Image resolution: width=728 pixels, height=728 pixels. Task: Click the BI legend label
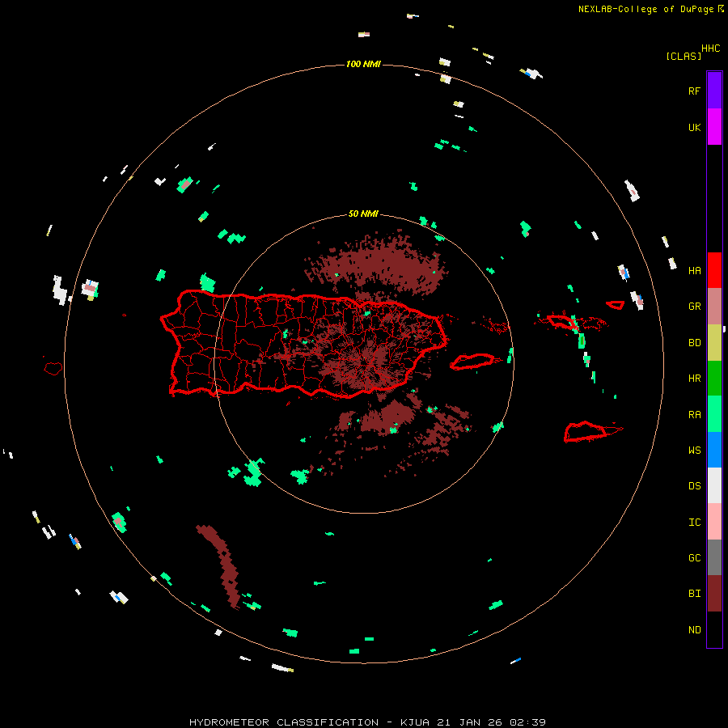pos(694,594)
